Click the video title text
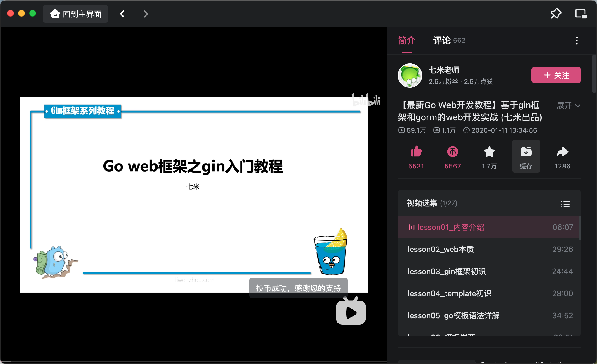 (x=470, y=111)
